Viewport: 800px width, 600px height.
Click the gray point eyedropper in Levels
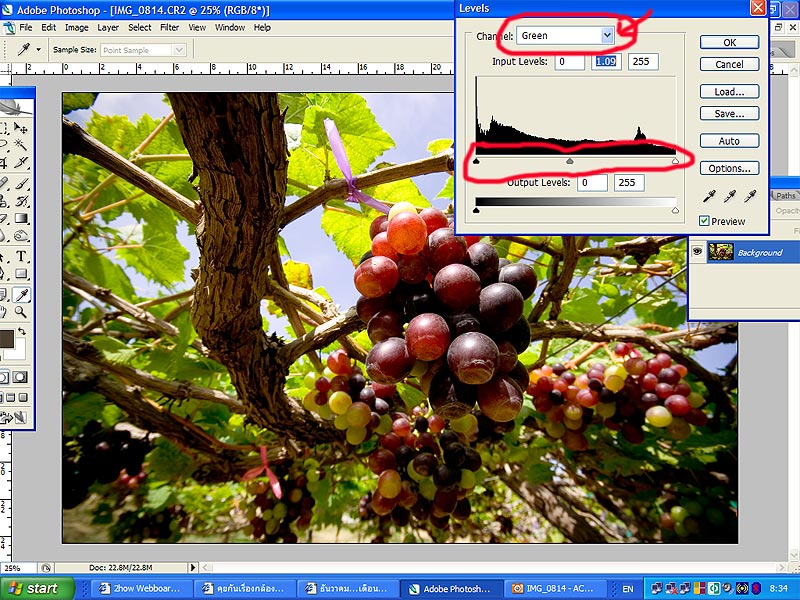(x=729, y=196)
